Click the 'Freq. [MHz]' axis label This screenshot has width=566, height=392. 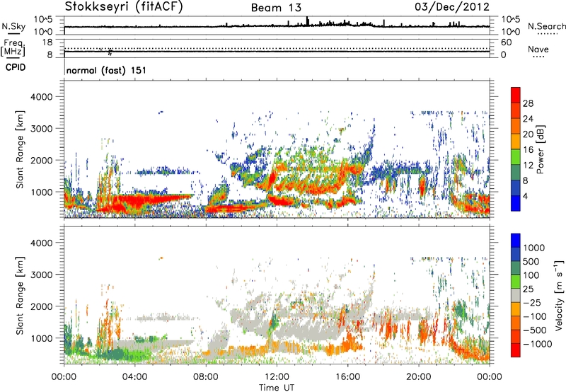(x=13, y=48)
